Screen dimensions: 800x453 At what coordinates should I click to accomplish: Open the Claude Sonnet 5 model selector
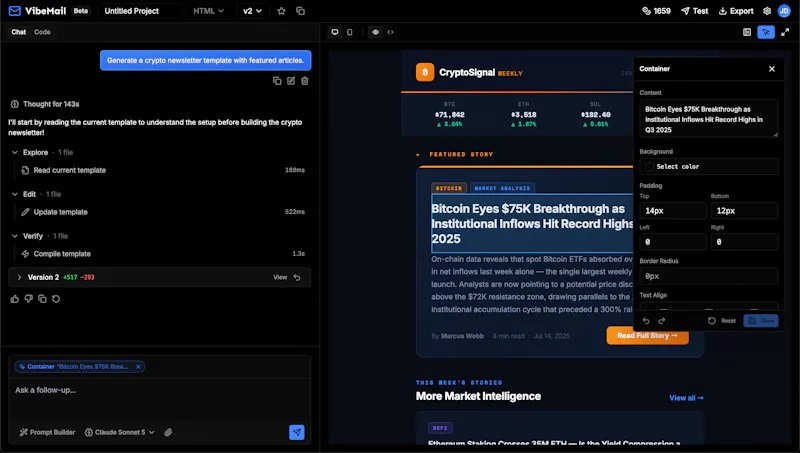119,432
